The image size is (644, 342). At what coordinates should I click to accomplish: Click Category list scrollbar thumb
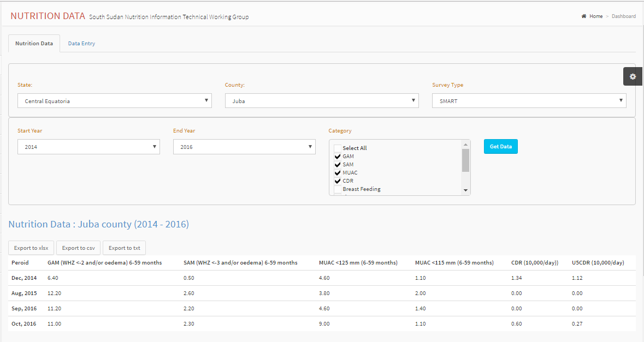click(x=465, y=160)
